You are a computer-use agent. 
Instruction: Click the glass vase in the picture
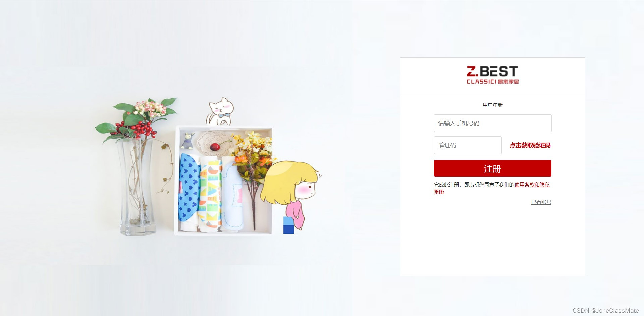[137, 187]
